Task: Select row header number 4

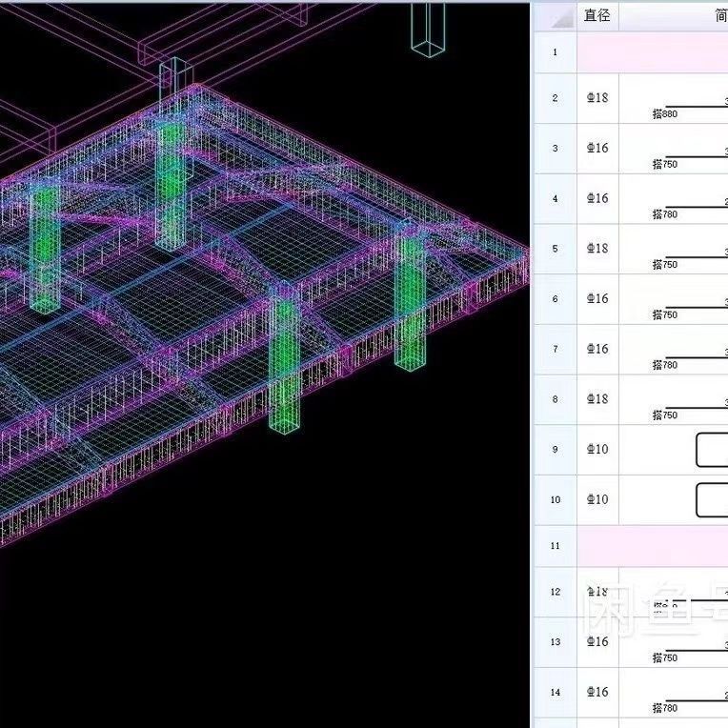Action: coord(556,199)
